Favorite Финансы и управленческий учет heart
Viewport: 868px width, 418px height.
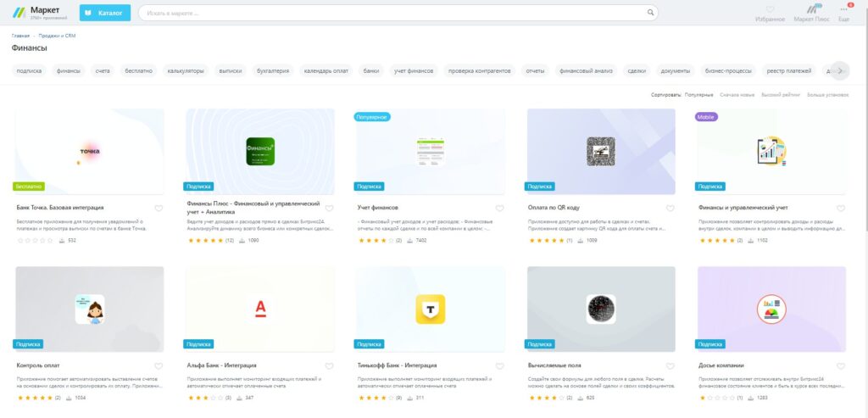(841, 209)
